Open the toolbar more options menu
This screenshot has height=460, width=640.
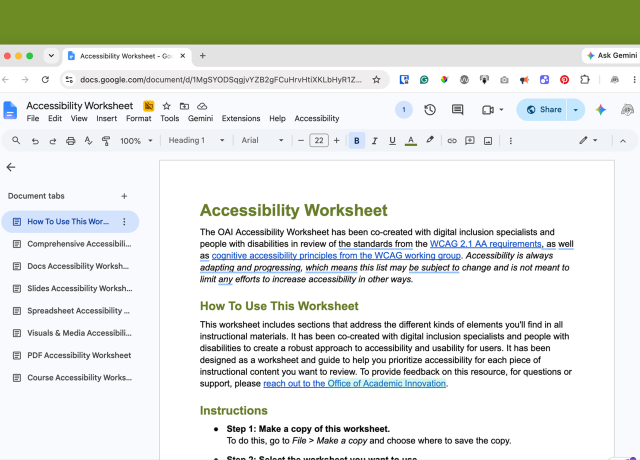pos(511,141)
